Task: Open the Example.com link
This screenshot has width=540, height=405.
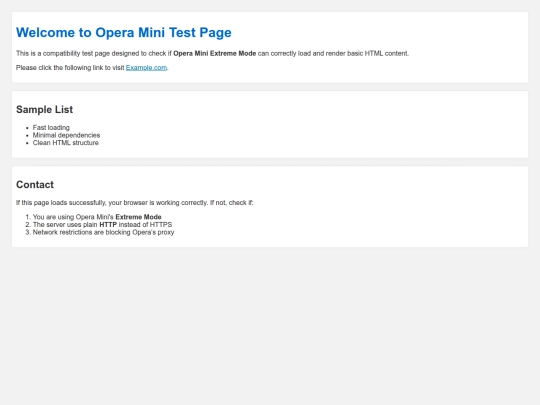Action: pos(146,68)
